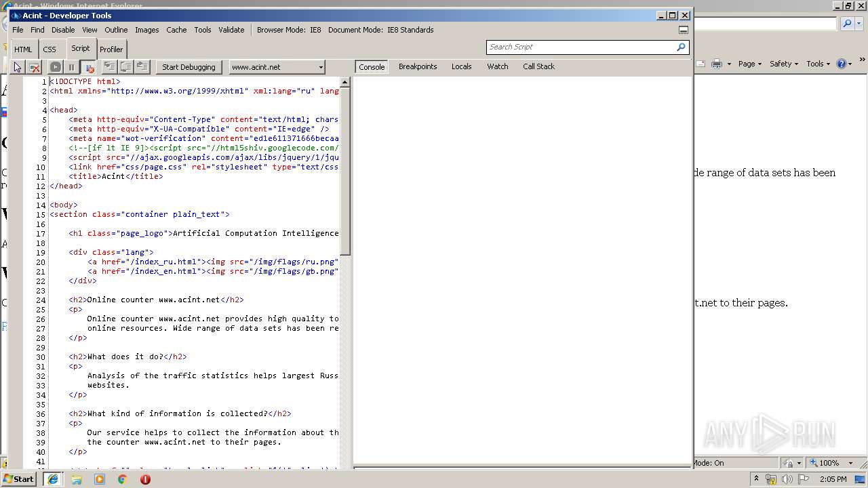
Task: Open the Validate menu
Action: click(x=231, y=30)
